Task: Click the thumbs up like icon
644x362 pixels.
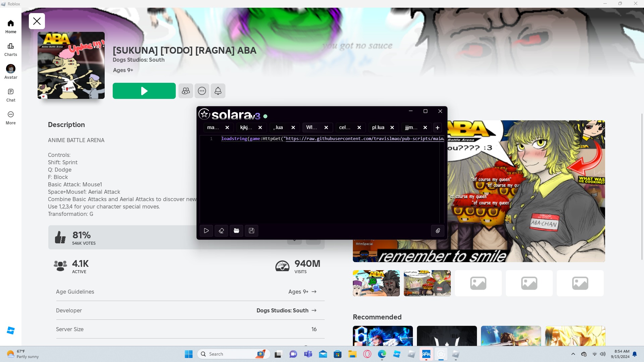Action: point(60,237)
